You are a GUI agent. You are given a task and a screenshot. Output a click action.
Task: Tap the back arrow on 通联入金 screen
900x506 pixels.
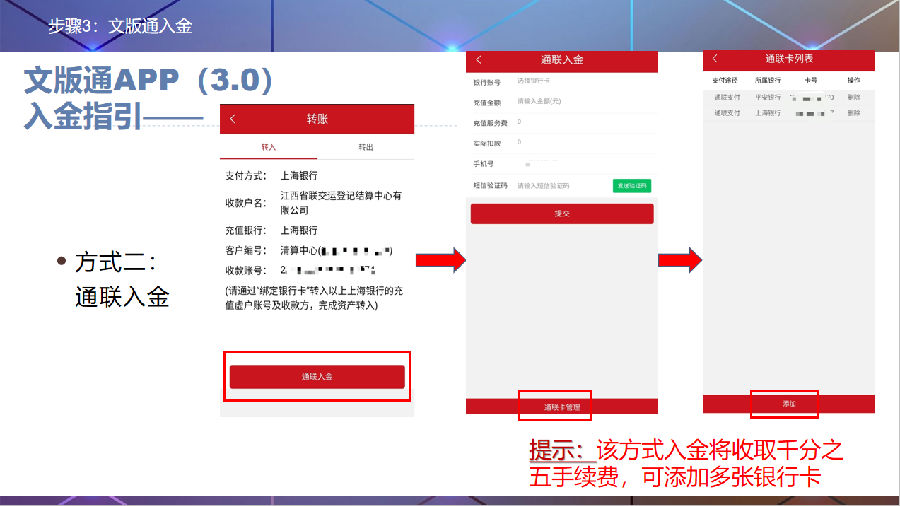click(479, 60)
